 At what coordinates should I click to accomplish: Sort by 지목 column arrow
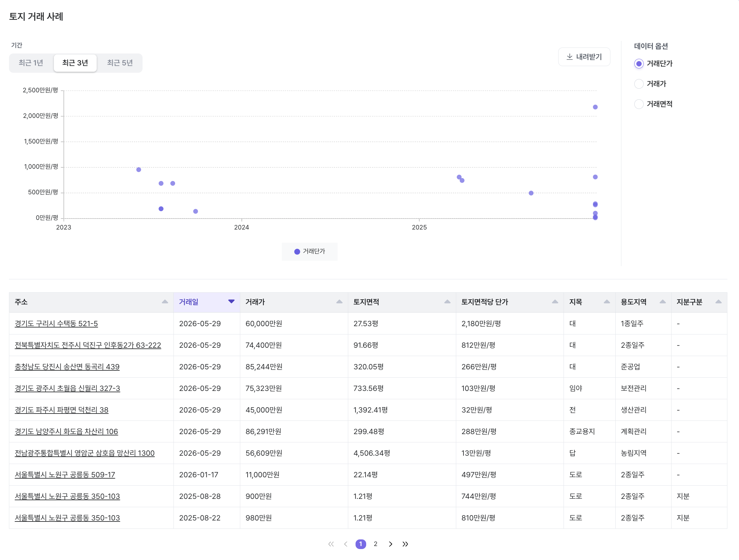(x=607, y=302)
